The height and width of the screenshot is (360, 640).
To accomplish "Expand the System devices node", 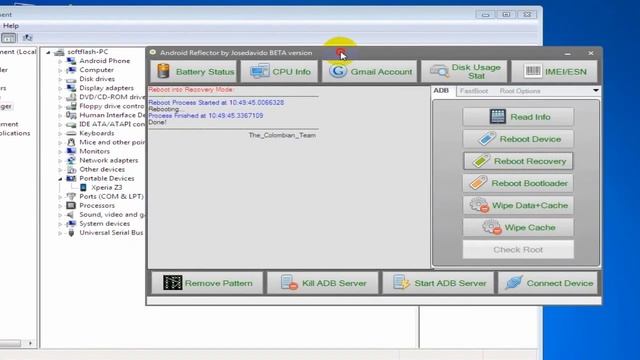I will pos(60,224).
